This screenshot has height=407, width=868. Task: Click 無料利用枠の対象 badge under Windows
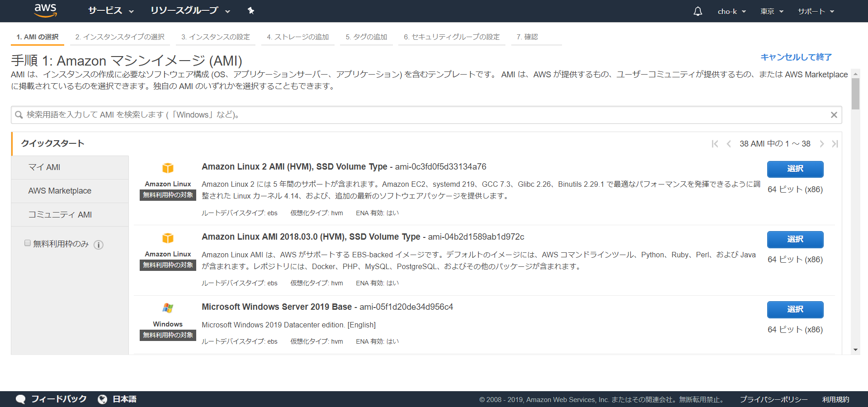coord(168,335)
